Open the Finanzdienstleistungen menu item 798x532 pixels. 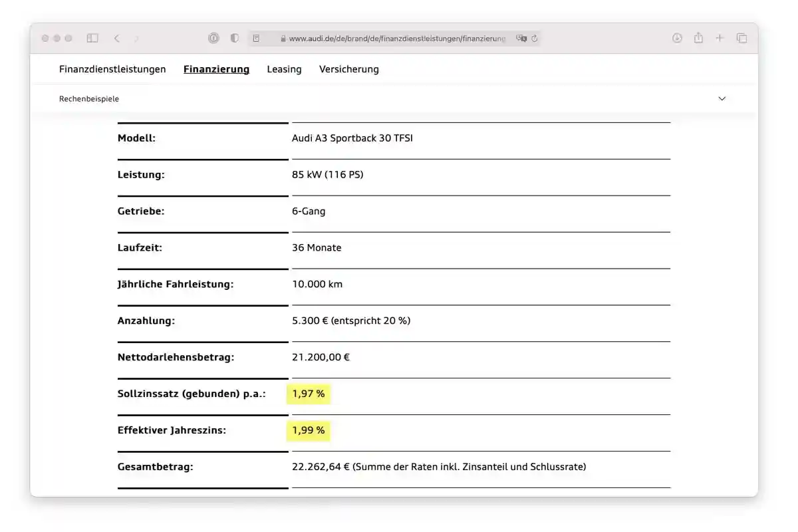112,69
